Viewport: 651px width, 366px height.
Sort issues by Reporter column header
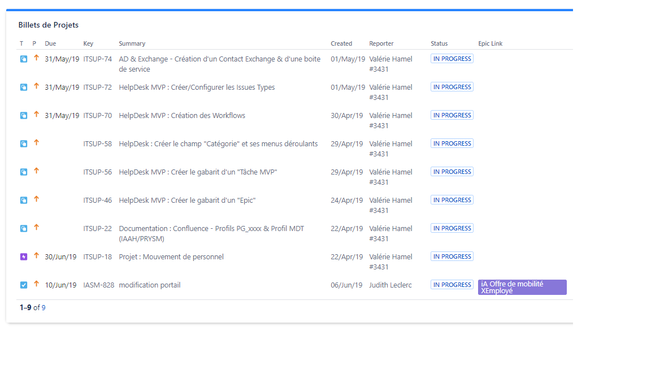381,43
